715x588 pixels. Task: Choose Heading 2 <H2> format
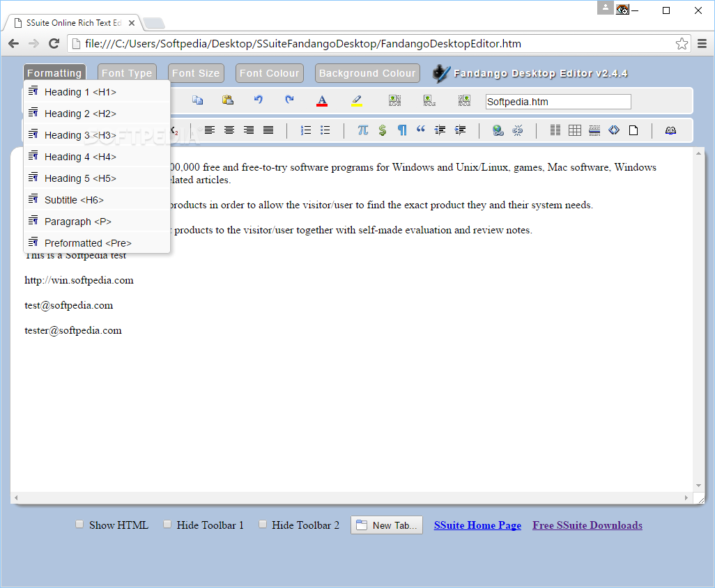point(97,114)
